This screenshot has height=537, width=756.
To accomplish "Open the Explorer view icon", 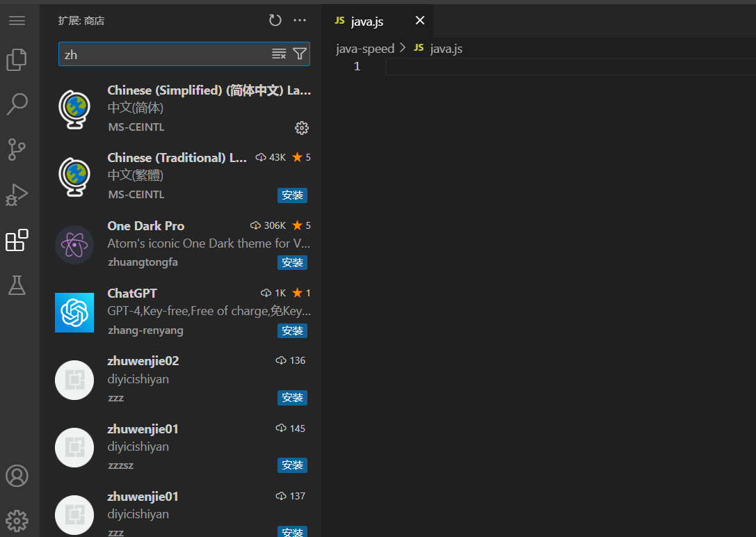I will 17,60.
